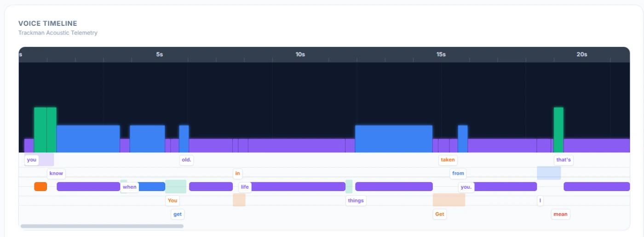Select the "things" word label
Viewport: 644px width, 237px height.
pos(356,201)
